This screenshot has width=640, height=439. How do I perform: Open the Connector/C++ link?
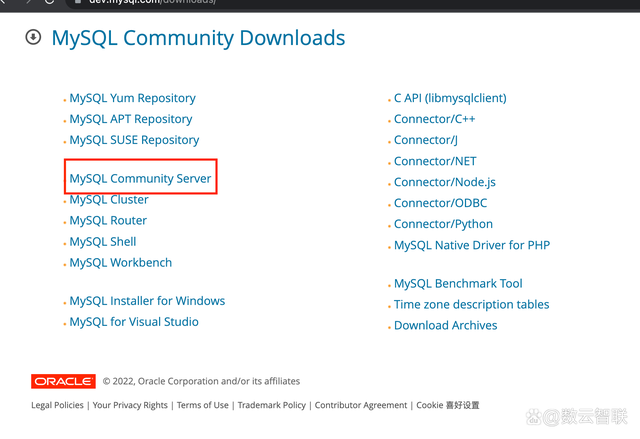pyautogui.click(x=434, y=119)
